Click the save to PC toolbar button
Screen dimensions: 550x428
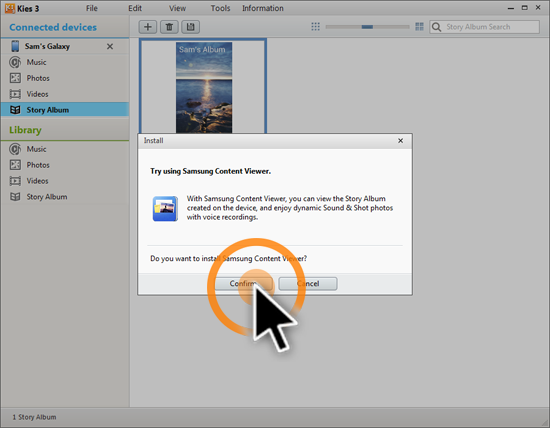pos(190,27)
